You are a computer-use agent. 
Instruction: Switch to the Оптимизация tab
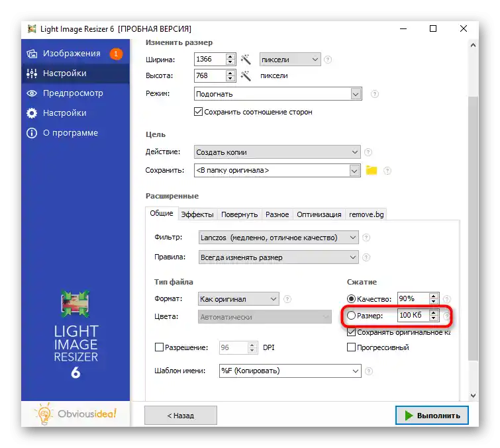coord(319,214)
